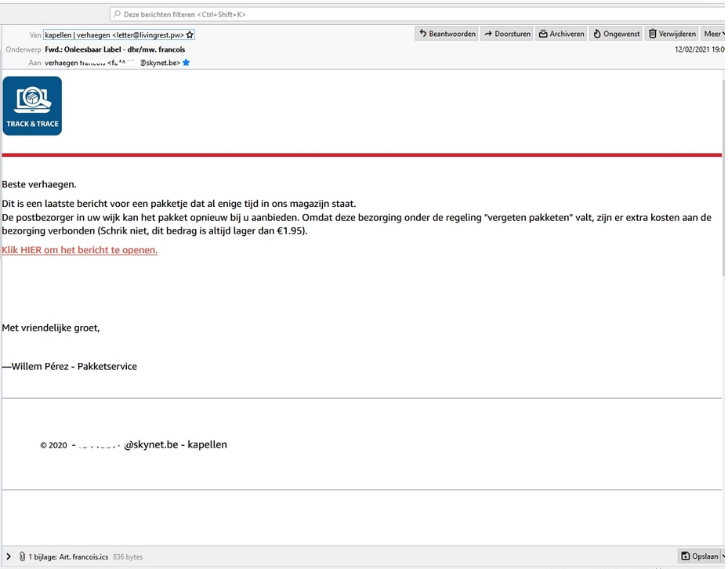
Task: Toggle the blue star beside recipient address
Action: (186, 63)
